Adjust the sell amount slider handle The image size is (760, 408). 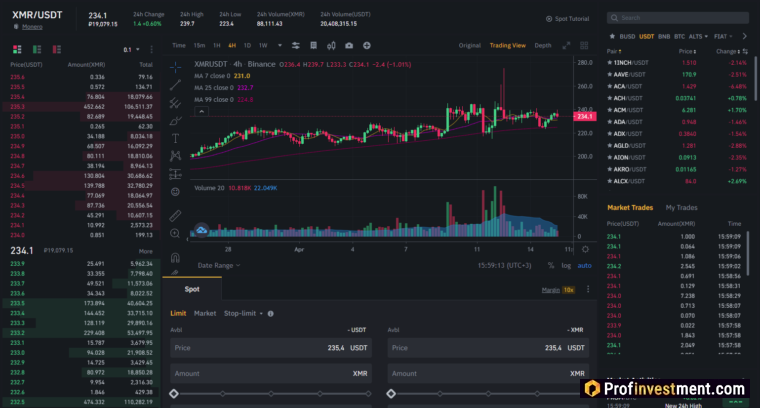pyautogui.click(x=391, y=393)
